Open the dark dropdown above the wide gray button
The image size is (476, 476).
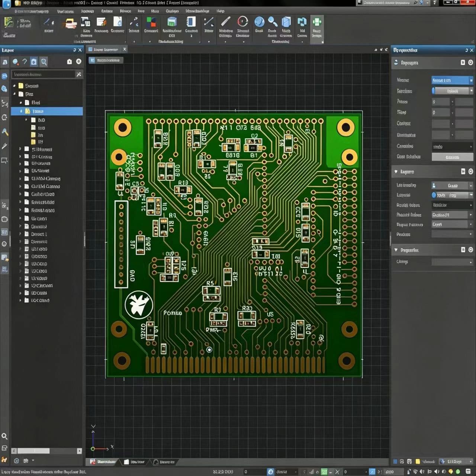452,147
